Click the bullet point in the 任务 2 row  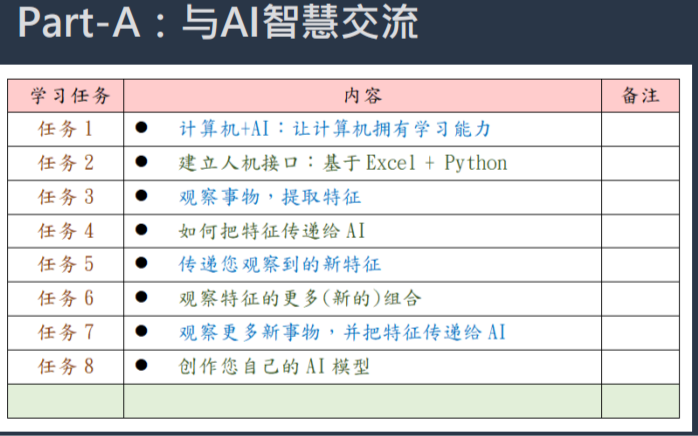coord(141,163)
